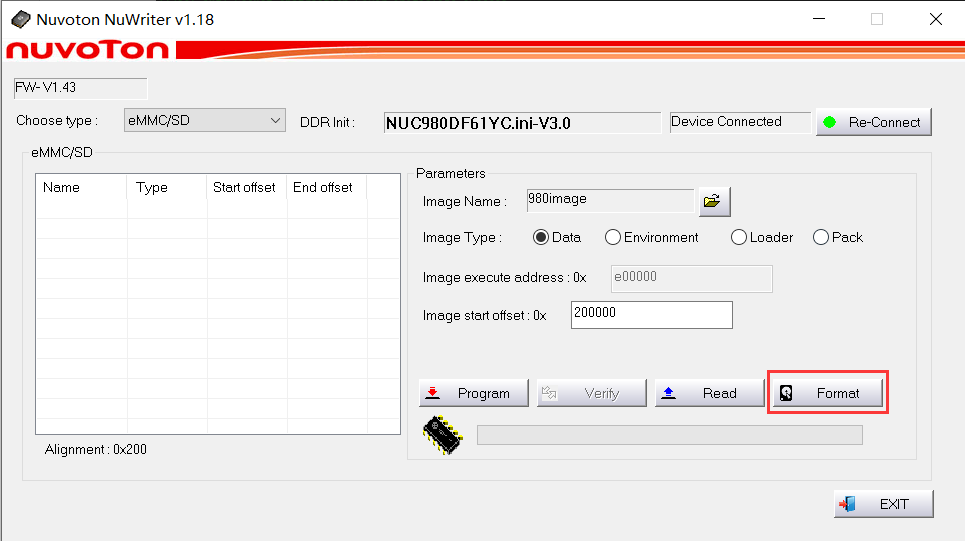
Task: Click the Program button
Action: (473, 393)
